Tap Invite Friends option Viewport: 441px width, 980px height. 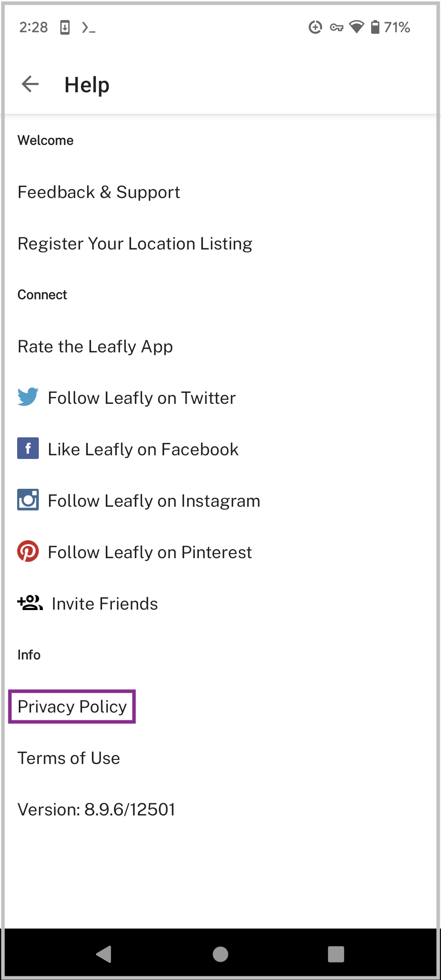105,604
